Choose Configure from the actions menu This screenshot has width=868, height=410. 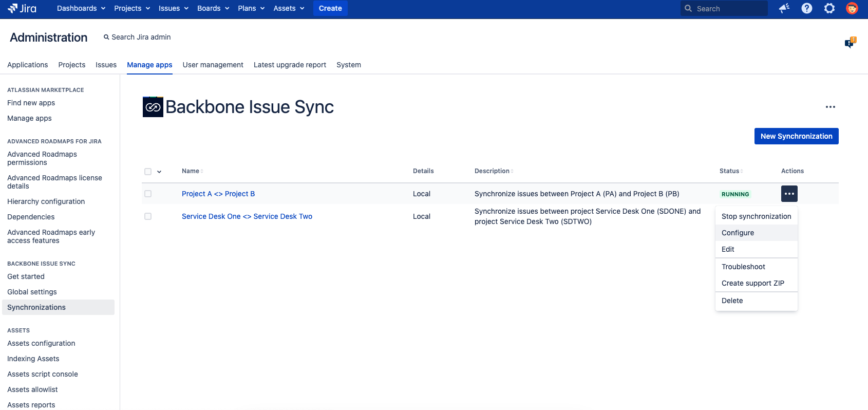[738, 233]
